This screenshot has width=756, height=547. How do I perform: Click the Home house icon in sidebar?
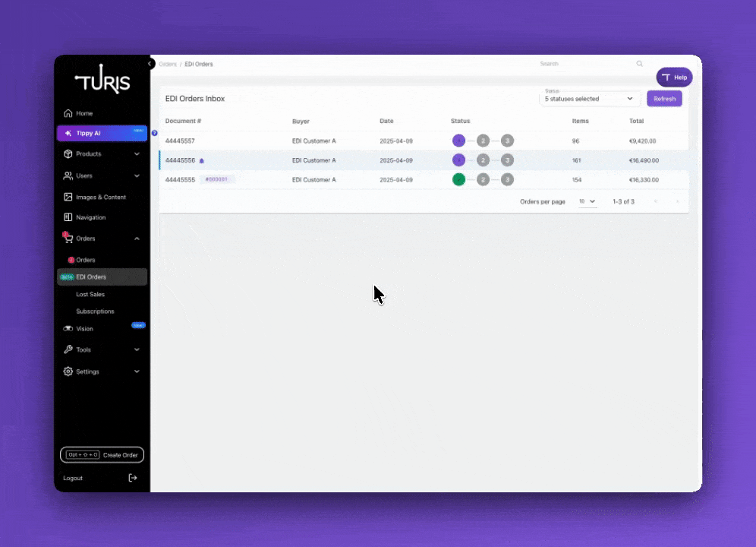[68, 113]
